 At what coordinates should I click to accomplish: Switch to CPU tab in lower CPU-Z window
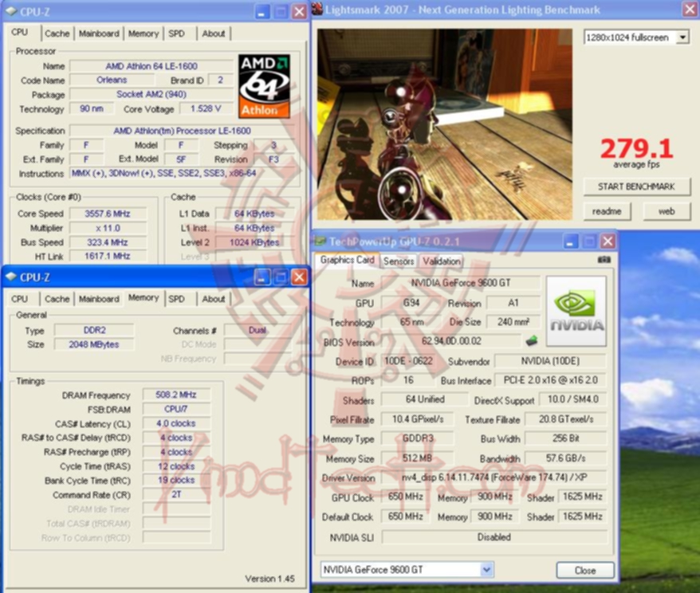pyautogui.click(x=20, y=299)
